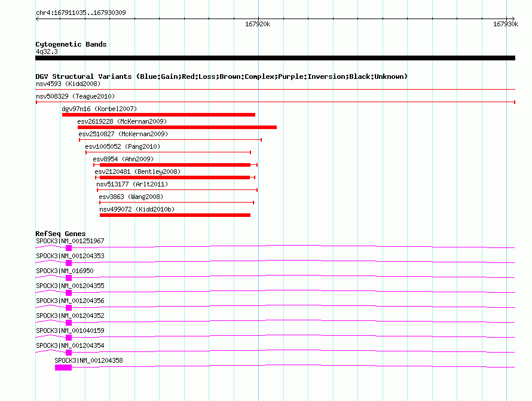Select the Cytogenetic Bands track title

coord(71,44)
